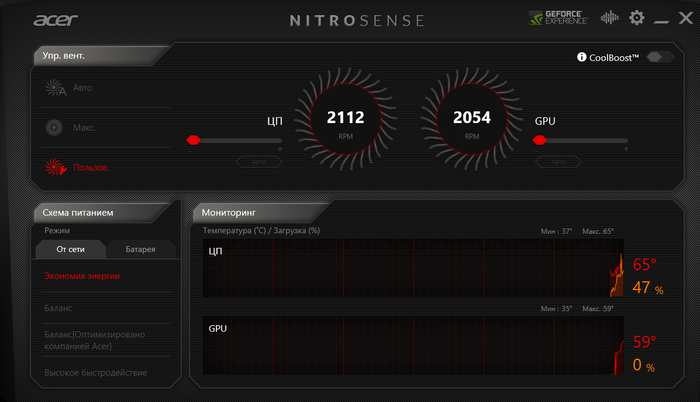Click the GPU load 0 % value
This screenshot has width=700, height=402.
click(x=643, y=365)
